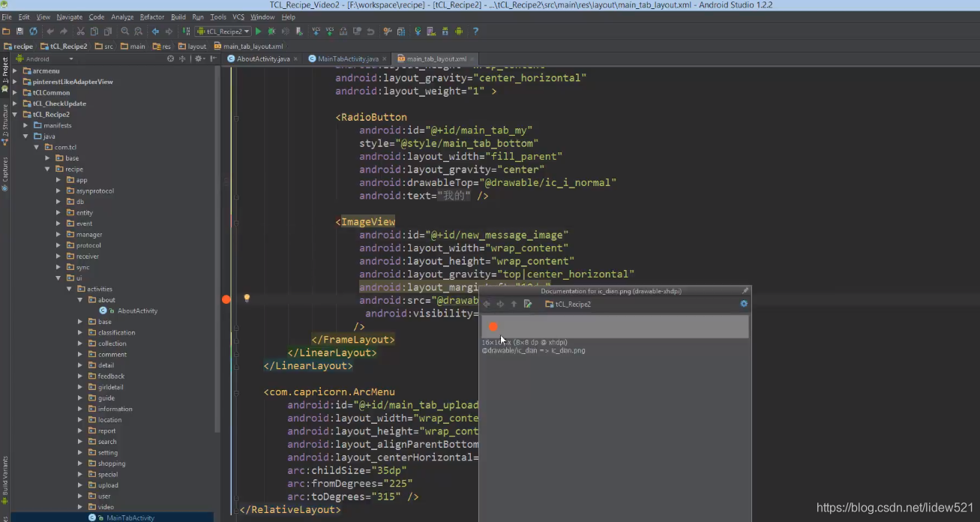Hide the Project tool window panel

[213, 58]
